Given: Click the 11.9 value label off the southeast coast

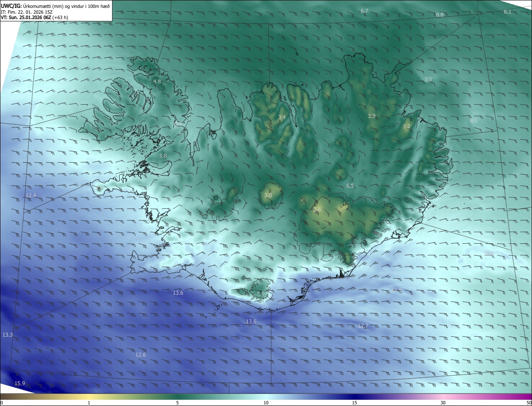Looking at the screenshot, I should (x=397, y=289).
